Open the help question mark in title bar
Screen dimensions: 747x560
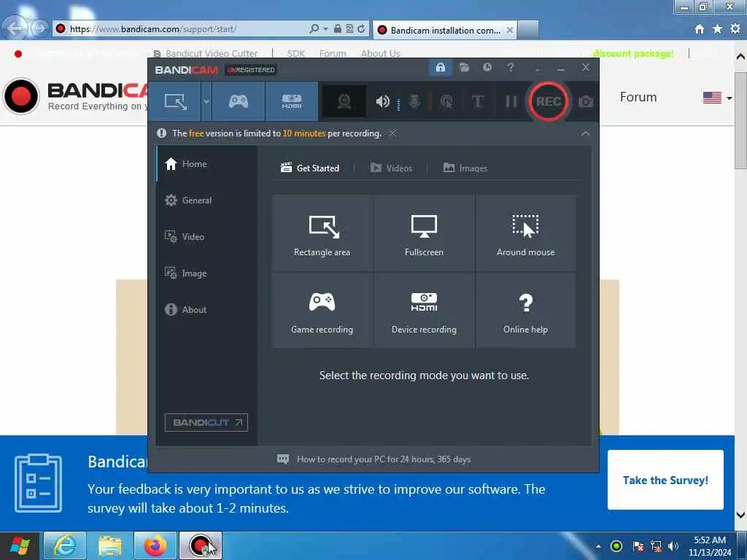[x=510, y=68]
